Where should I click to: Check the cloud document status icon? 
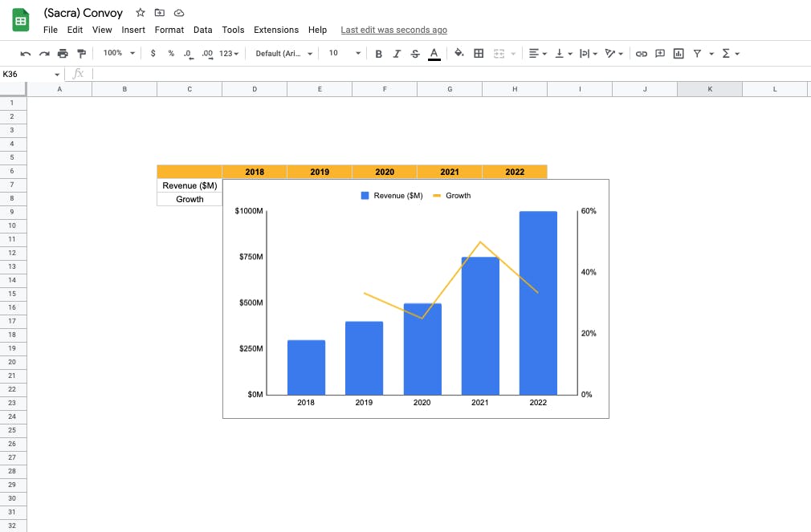tap(179, 12)
